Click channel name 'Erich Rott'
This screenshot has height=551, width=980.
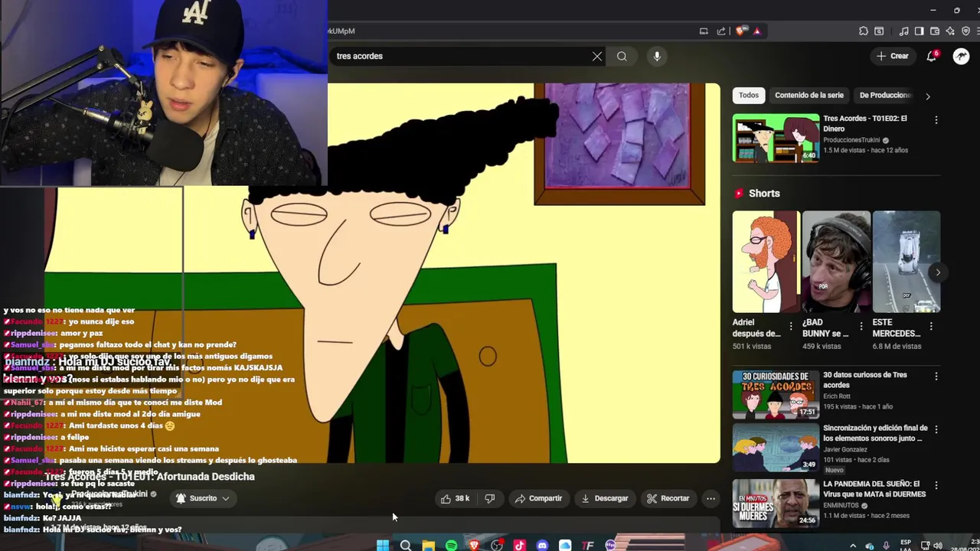837,396
